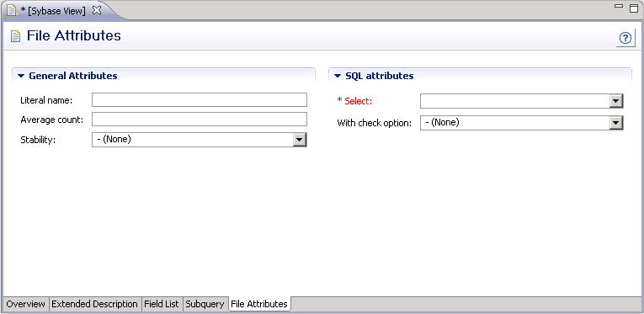Close the Sybase View editor tab
The width and height of the screenshot is (644, 314).
click(97, 11)
